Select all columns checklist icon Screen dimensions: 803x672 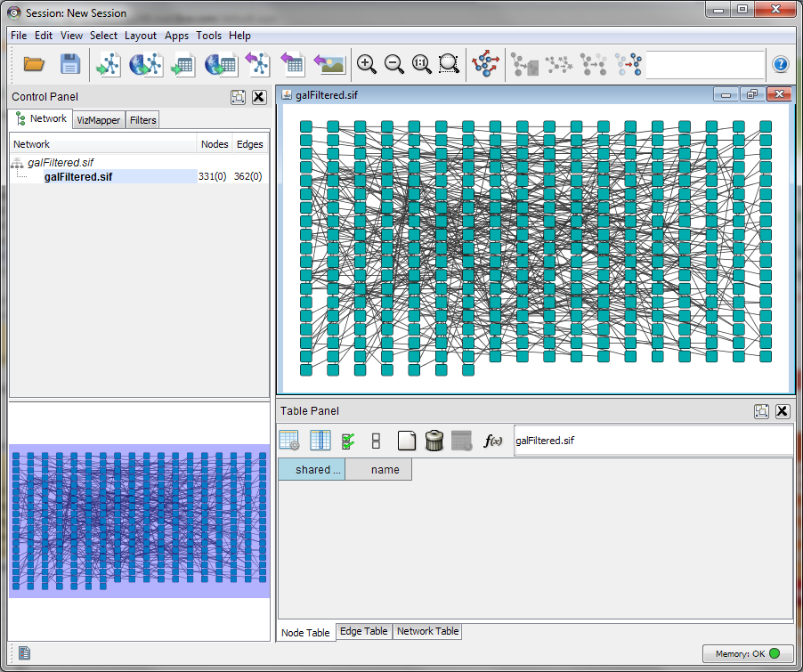click(x=349, y=441)
